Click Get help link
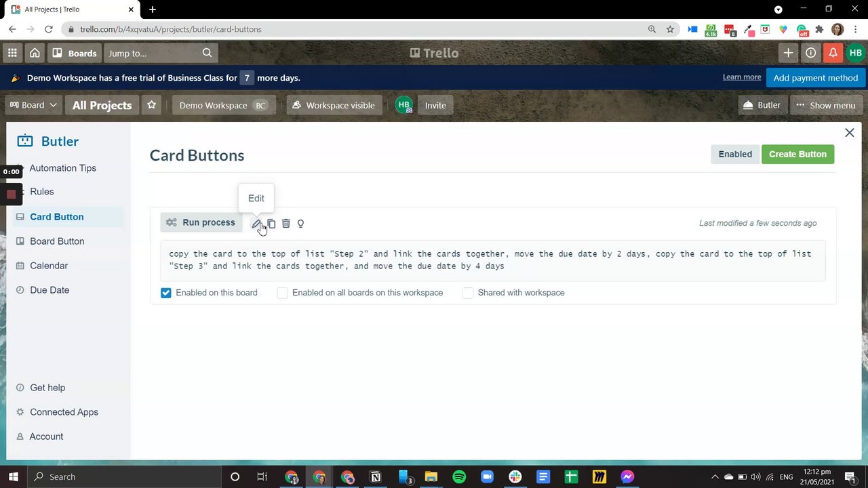This screenshot has width=868, height=488. tap(47, 388)
